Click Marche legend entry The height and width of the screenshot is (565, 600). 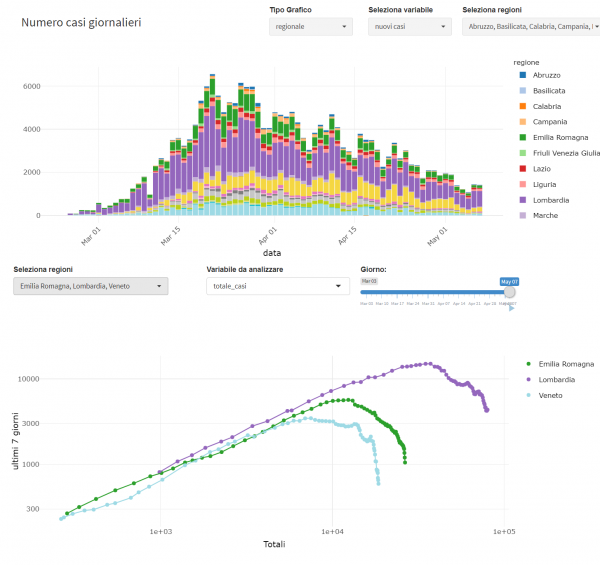pyautogui.click(x=546, y=215)
